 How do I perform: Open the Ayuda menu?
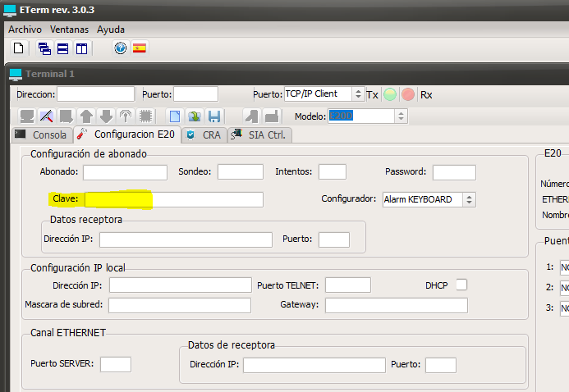click(x=111, y=30)
